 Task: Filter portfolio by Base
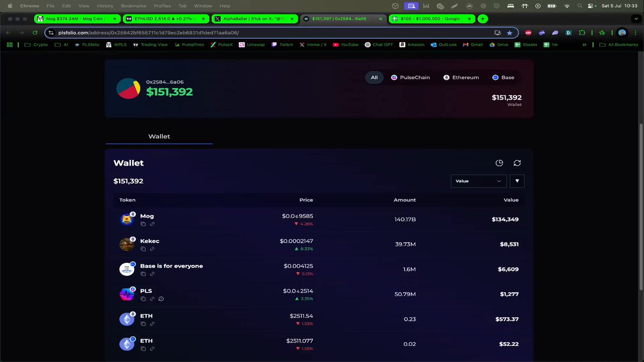tap(503, 78)
